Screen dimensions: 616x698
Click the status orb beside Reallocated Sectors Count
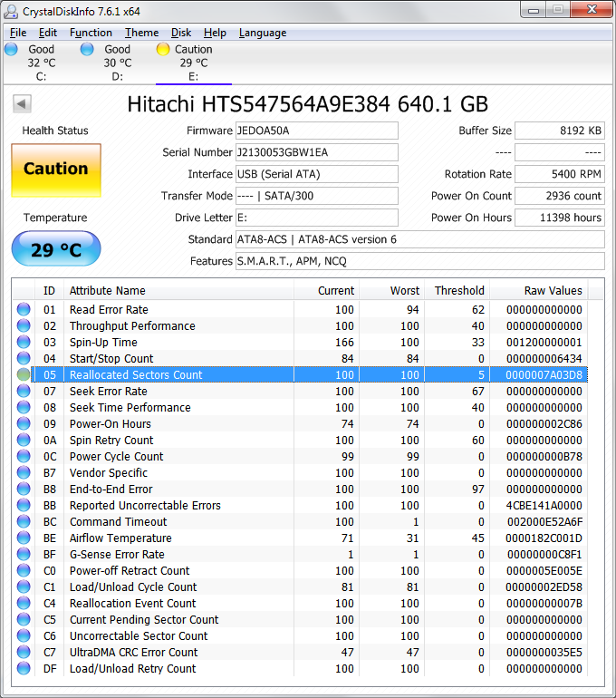24,375
